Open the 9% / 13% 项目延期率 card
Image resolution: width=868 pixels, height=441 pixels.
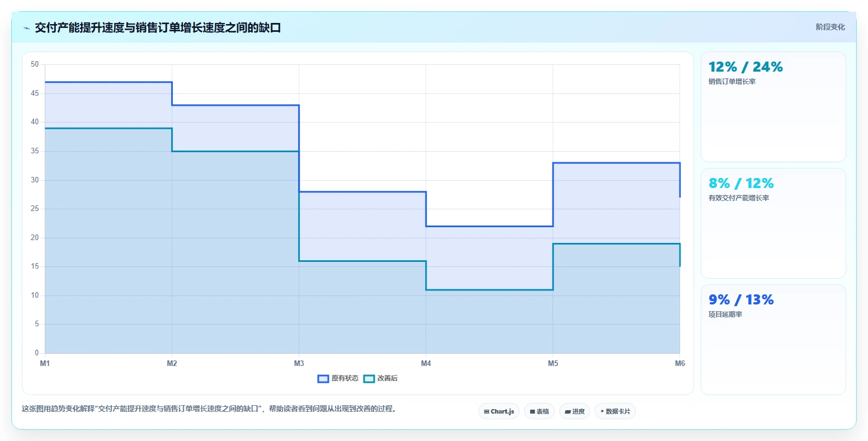[x=773, y=340]
